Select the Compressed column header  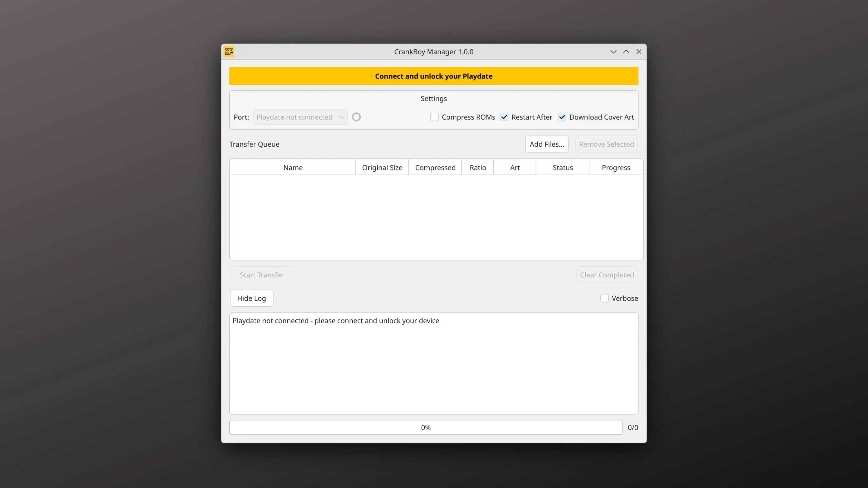(x=435, y=167)
